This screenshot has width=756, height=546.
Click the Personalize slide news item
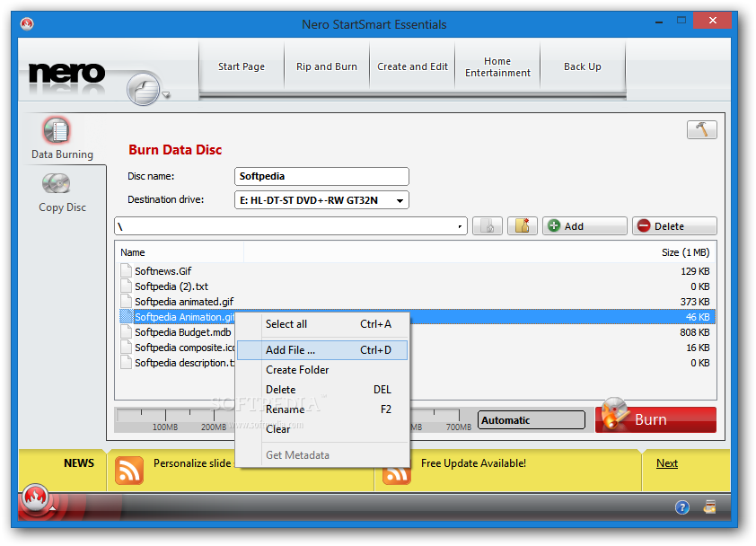[192, 463]
